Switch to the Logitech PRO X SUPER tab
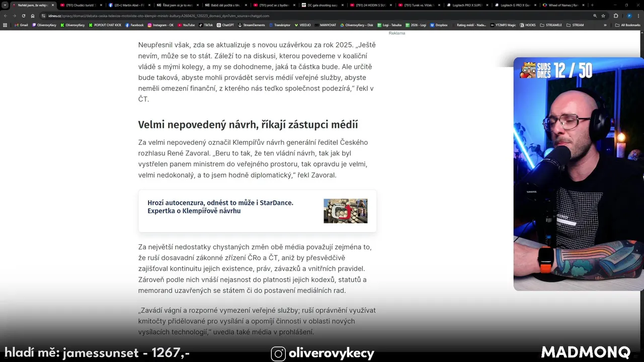Screen dimensions: 644x362 point(467,5)
